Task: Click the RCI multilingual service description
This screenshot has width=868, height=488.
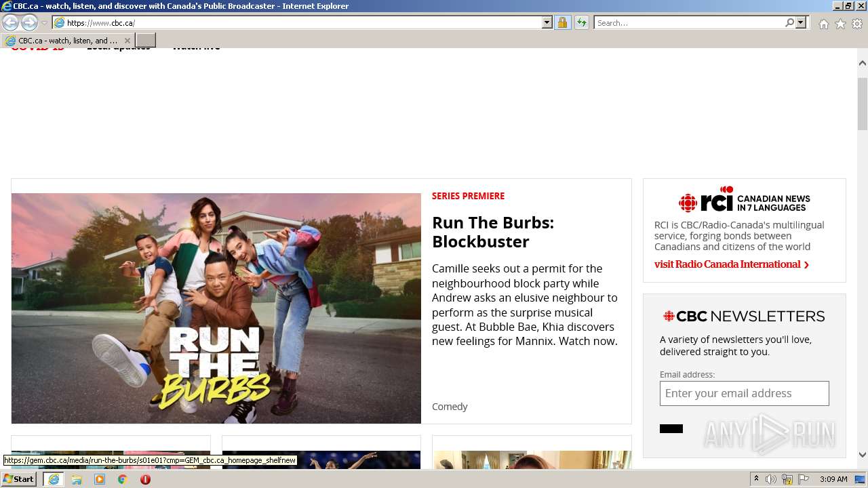Action: [x=739, y=236]
